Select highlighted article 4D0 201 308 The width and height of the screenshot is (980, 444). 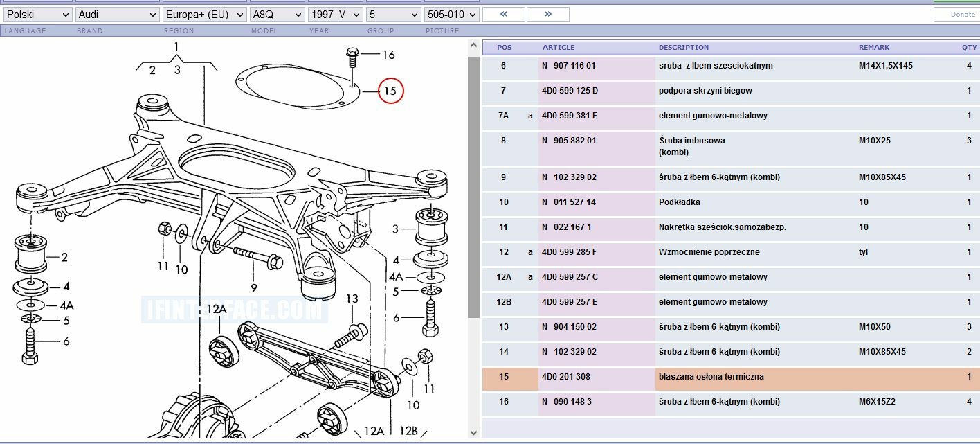(x=565, y=377)
